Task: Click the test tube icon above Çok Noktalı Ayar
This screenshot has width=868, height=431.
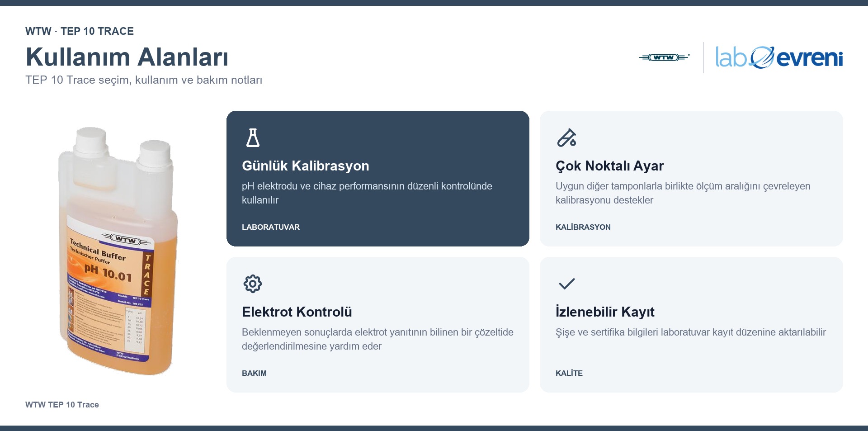Action: [566, 138]
